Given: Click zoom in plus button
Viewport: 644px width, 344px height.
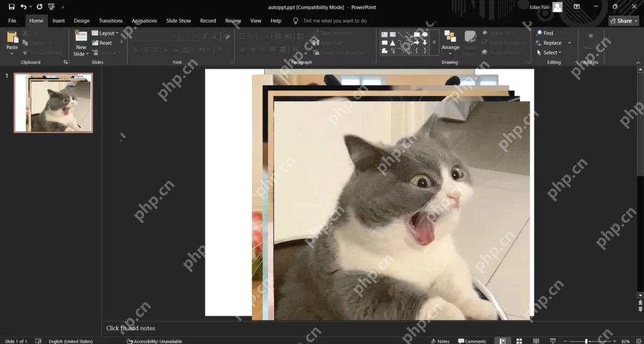Looking at the screenshot, I should (614, 341).
